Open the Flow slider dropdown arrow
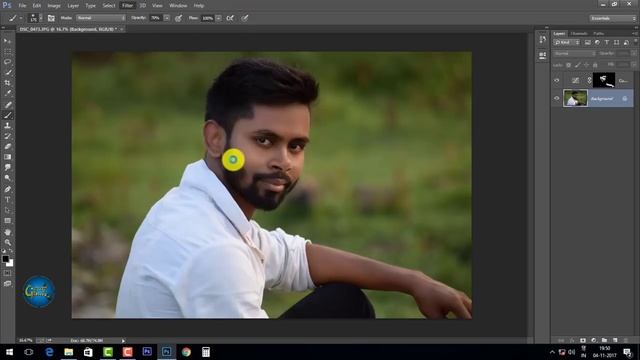 tap(218, 18)
